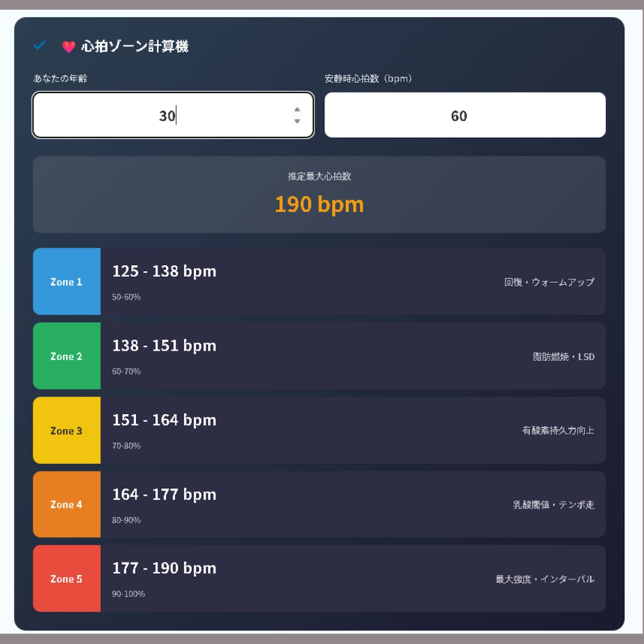
Task: Select the red Zone 5 badge
Action: (67, 579)
